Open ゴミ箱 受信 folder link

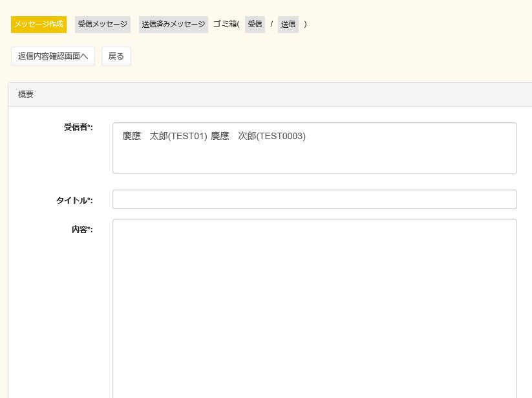click(255, 25)
